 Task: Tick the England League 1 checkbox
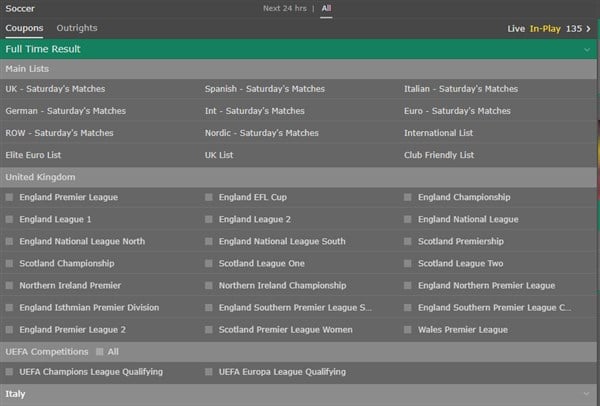tap(9, 219)
